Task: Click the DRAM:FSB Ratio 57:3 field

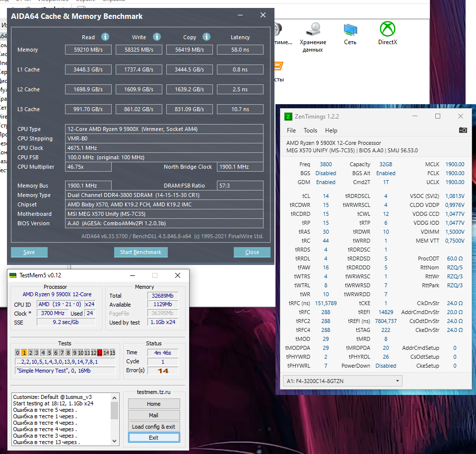Action: [240, 186]
